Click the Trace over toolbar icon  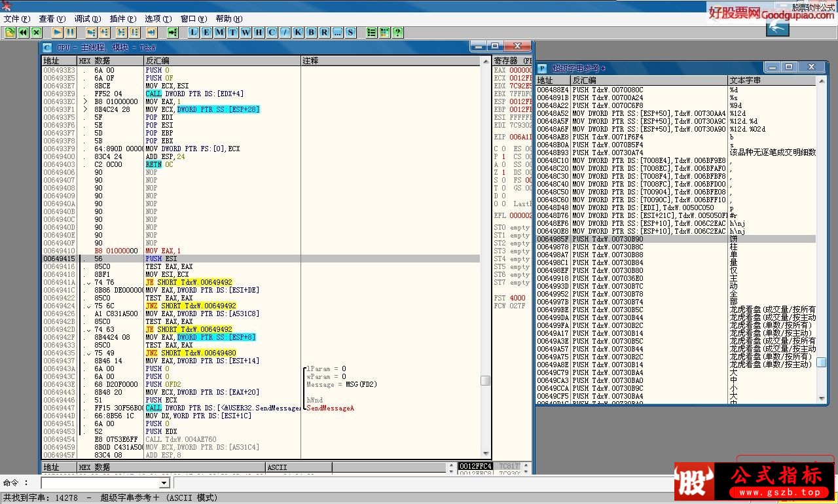coord(134,32)
